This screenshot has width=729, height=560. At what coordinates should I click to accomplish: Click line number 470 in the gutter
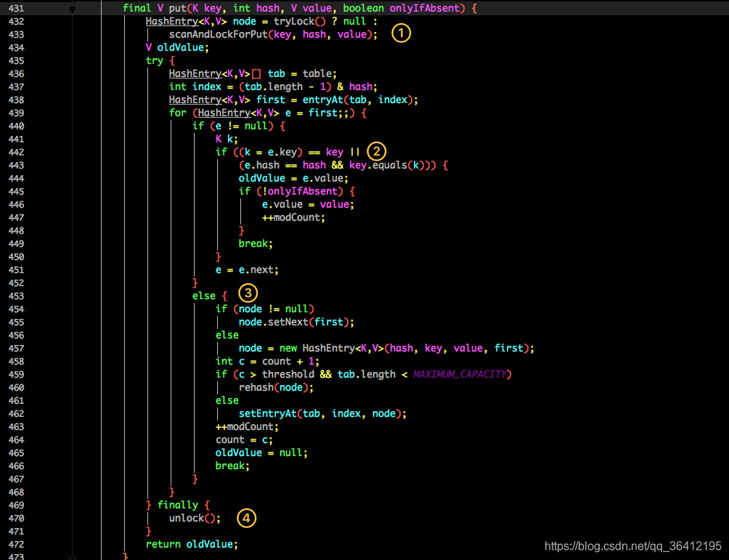(16, 518)
